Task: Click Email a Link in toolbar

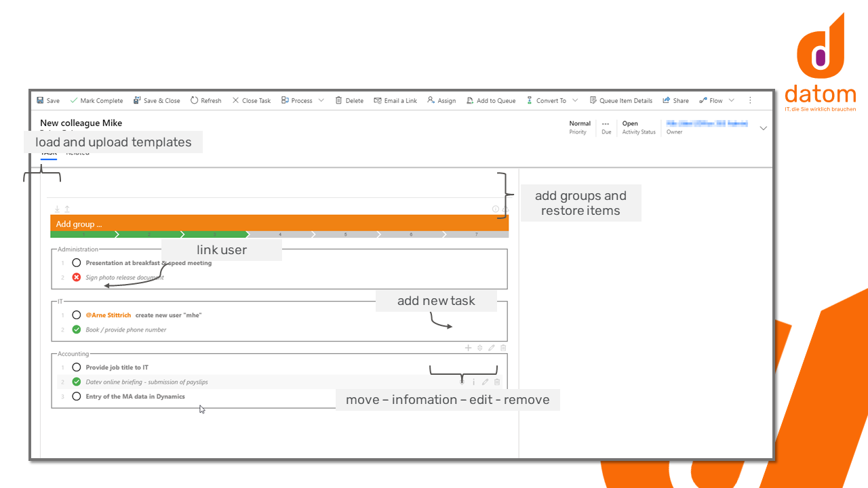Action: [395, 100]
